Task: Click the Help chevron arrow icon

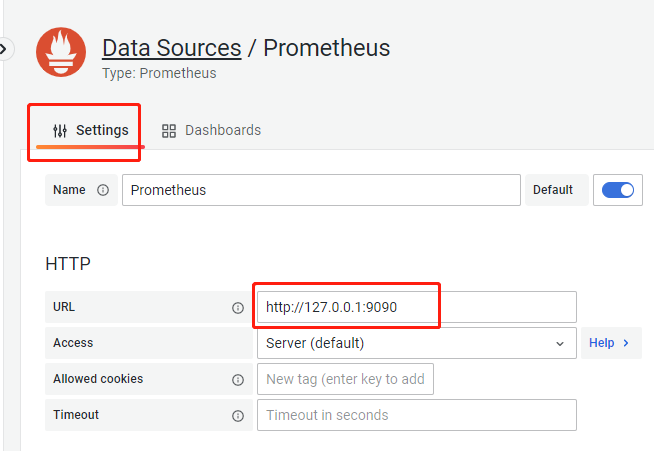Action: [626, 343]
